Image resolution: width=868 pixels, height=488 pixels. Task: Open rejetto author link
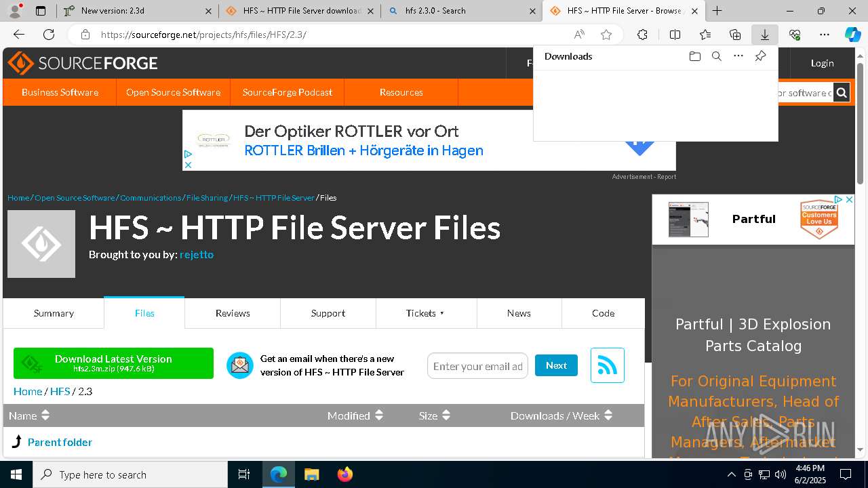197,254
